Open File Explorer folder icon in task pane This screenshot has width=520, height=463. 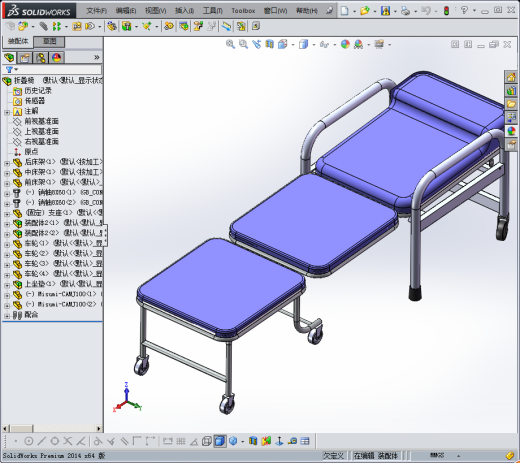click(x=511, y=104)
